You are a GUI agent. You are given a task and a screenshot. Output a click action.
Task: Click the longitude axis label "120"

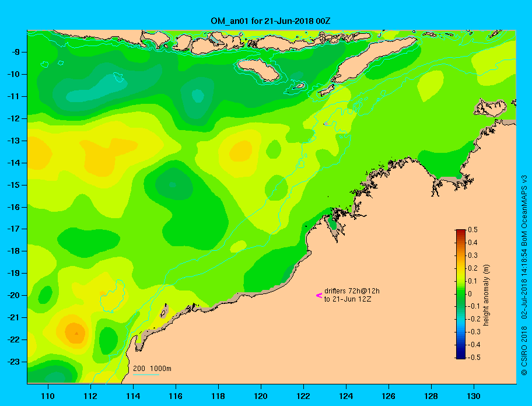coord(261,396)
